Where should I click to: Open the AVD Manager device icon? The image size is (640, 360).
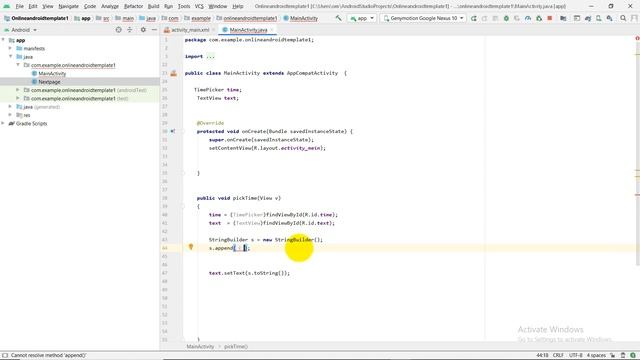point(598,18)
